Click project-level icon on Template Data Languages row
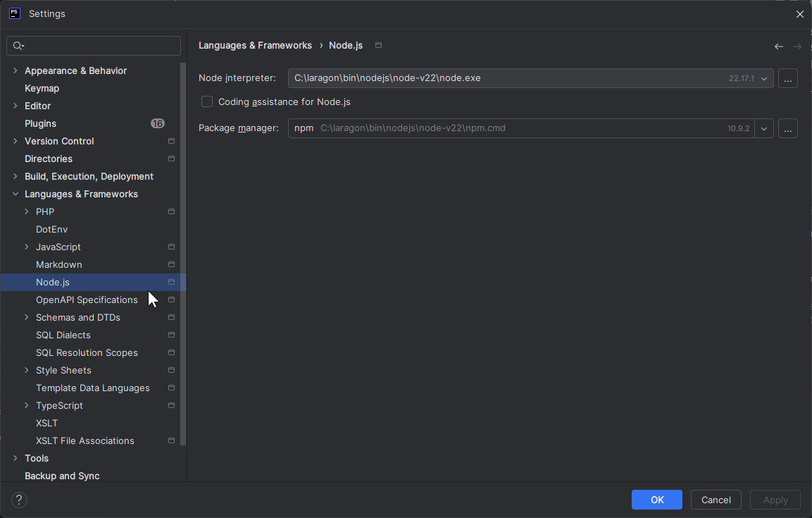Image resolution: width=812 pixels, height=518 pixels. click(x=171, y=388)
